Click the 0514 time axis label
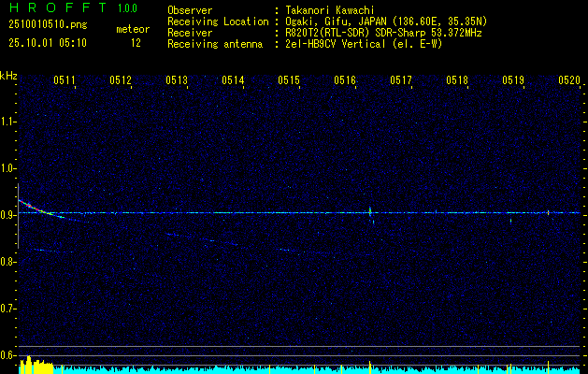The height and width of the screenshot is (374, 588). pyautogui.click(x=233, y=79)
